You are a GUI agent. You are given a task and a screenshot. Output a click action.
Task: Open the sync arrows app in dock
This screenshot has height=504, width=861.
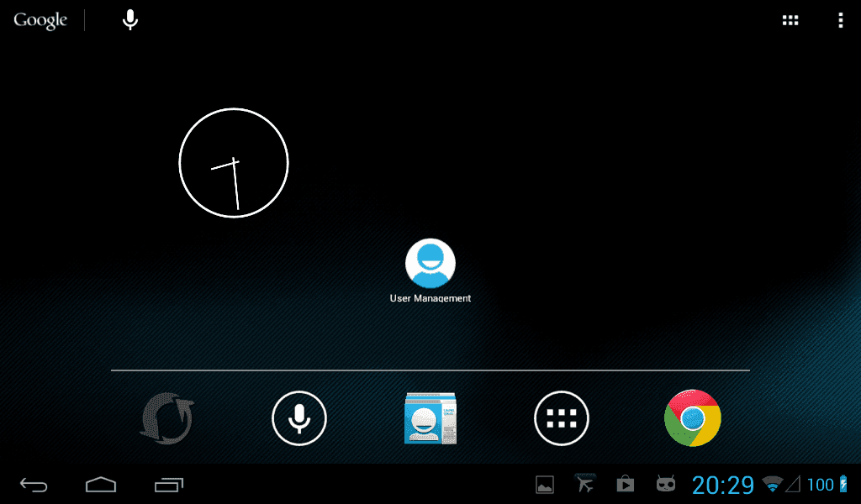coord(167,418)
